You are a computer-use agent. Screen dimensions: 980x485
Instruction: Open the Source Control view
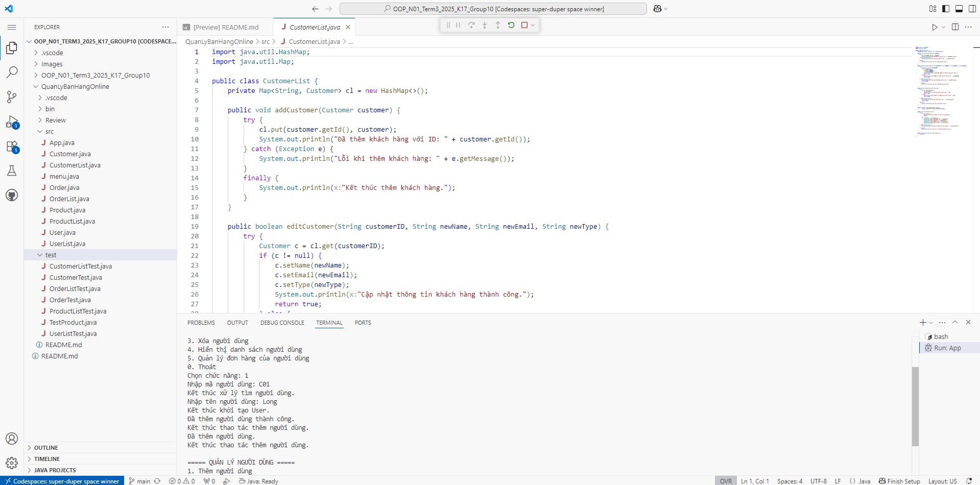tap(12, 96)
